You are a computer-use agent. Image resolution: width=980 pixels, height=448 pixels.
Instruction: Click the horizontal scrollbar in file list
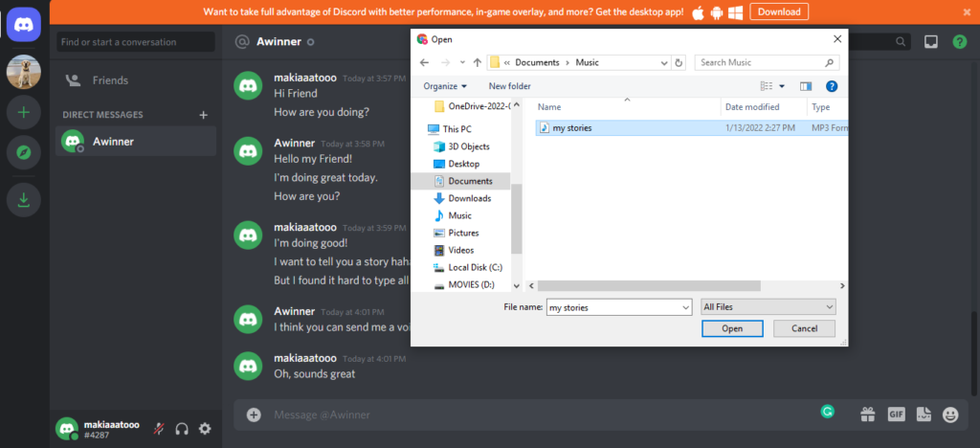tap(648, 285)
